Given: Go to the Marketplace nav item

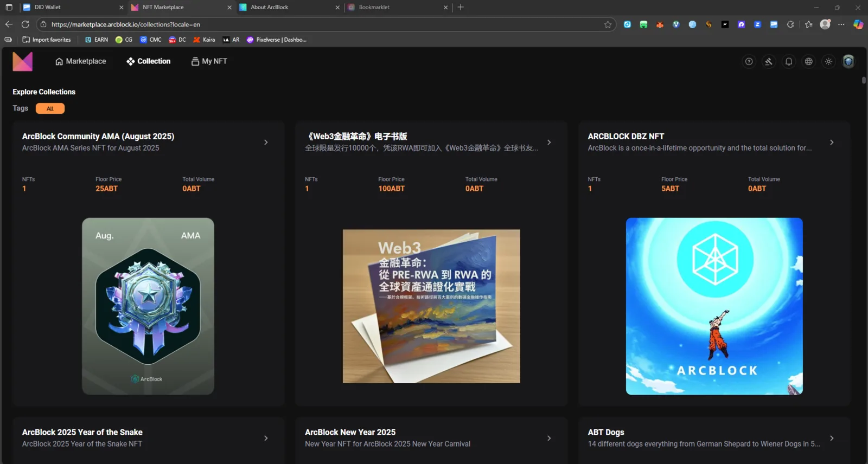Looking at the screenshot, I should coord(80,61).
